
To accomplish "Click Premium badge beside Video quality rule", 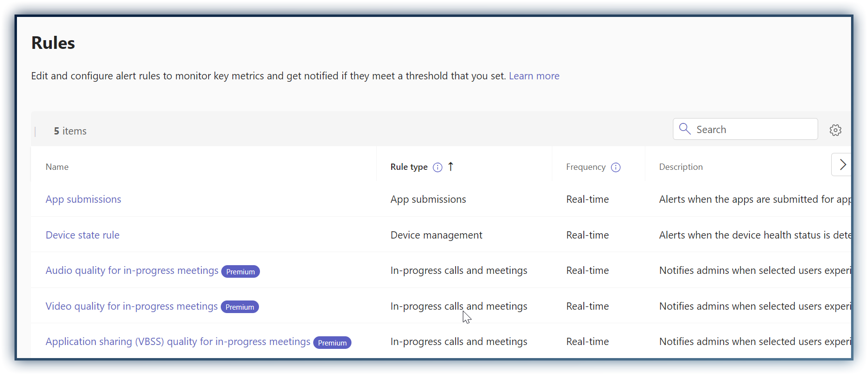I will tap(240, 307).
